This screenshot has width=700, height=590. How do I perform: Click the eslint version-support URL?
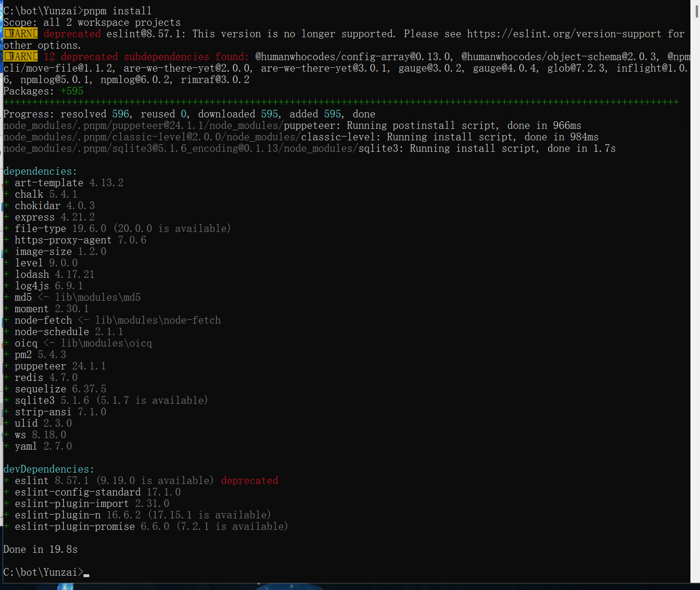564,33
